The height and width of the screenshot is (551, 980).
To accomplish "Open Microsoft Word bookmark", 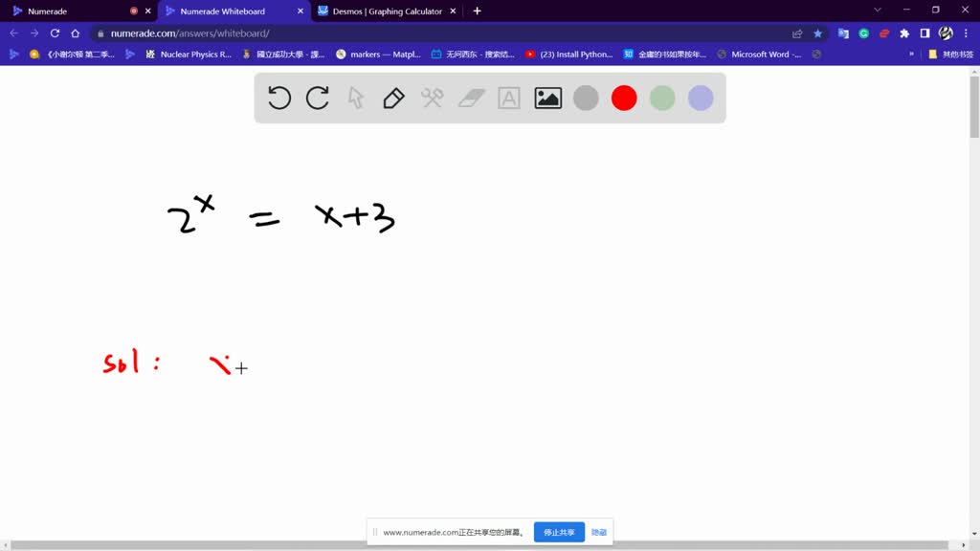I will point(759,55).
